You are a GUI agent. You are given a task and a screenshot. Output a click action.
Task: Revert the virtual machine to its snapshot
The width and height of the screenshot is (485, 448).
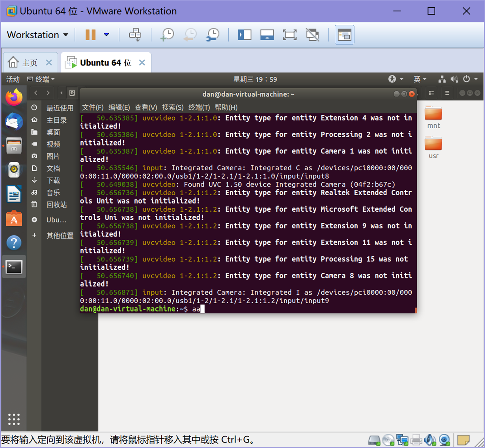(190, 35)
